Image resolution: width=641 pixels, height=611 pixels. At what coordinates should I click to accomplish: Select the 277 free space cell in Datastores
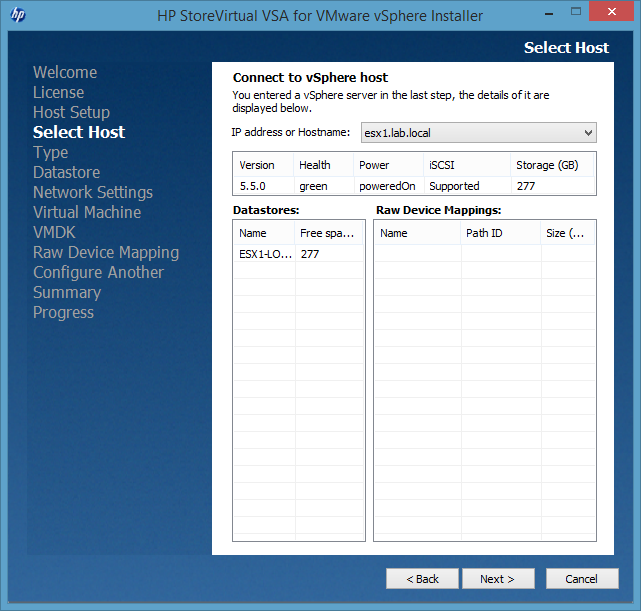tap(329, 254)
